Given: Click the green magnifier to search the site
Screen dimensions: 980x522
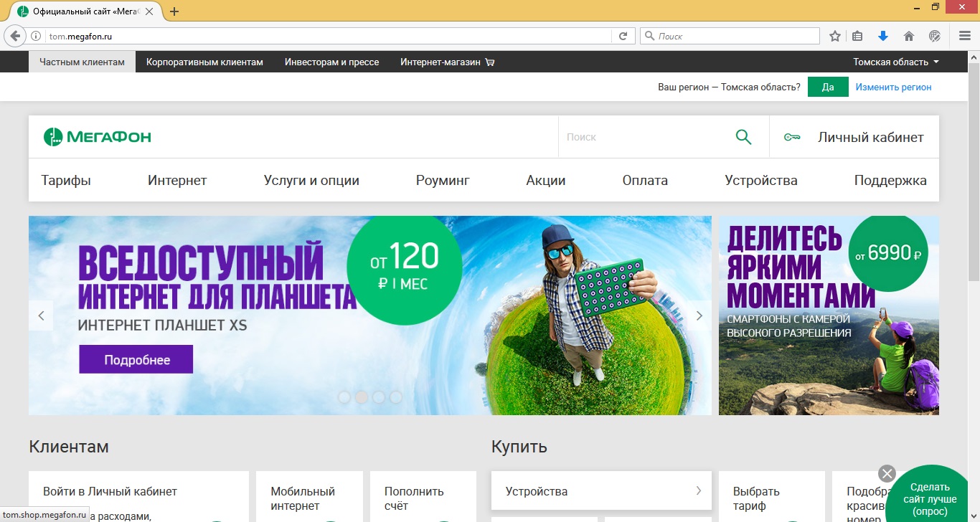Looking at the screenshot, I should (x=743, y=136).
